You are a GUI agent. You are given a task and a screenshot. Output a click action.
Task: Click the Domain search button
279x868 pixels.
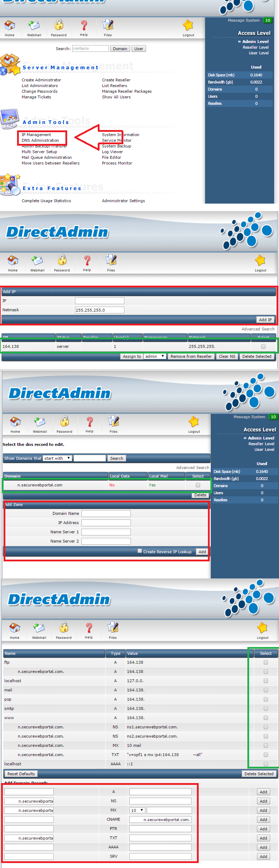click(x=120, y=49)
